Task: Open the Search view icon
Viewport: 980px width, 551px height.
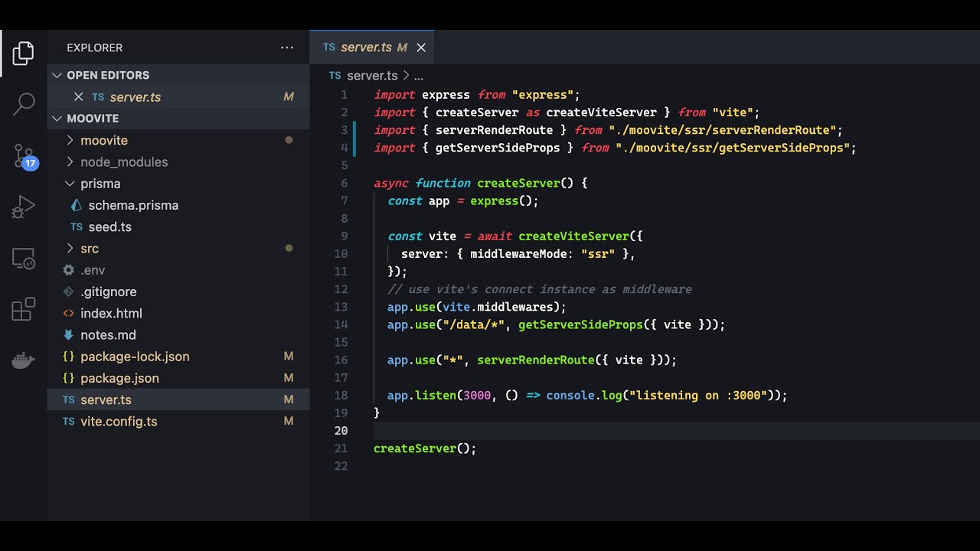Action: pos(23,104)
